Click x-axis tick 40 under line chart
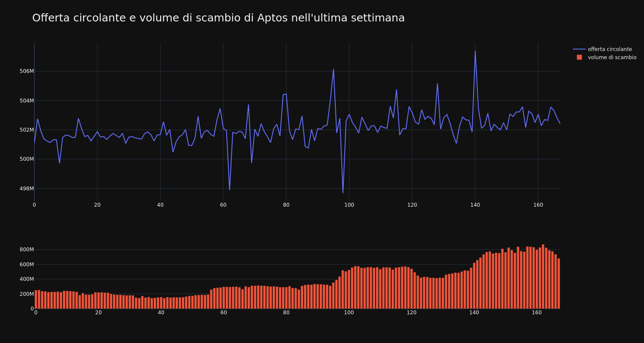The width and height of the screenshot is (644, 343). tap(160, 205)
